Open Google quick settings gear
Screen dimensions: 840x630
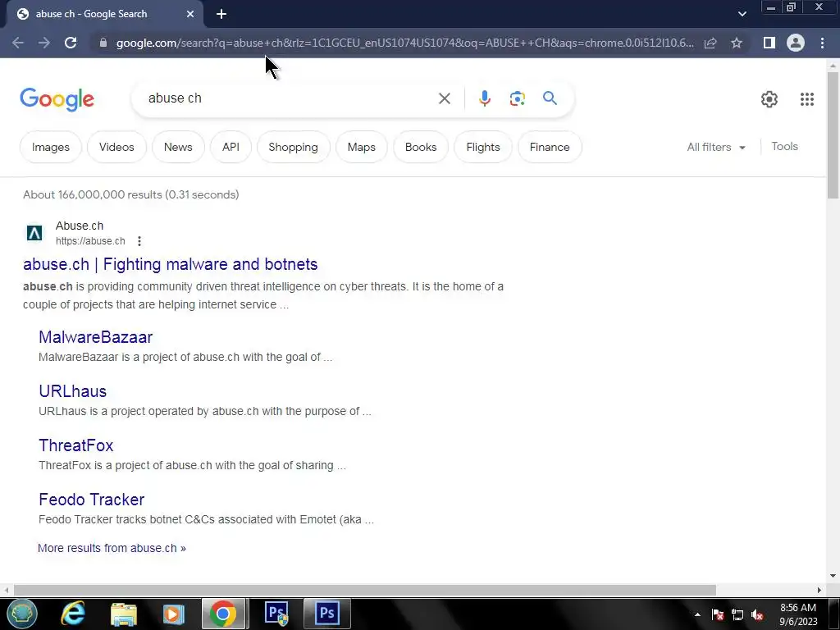pos(769,99)
